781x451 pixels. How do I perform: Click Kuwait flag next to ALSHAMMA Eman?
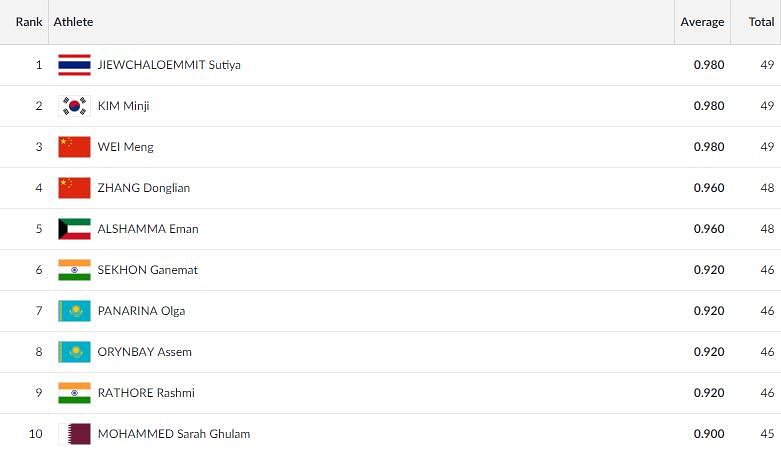74,229
